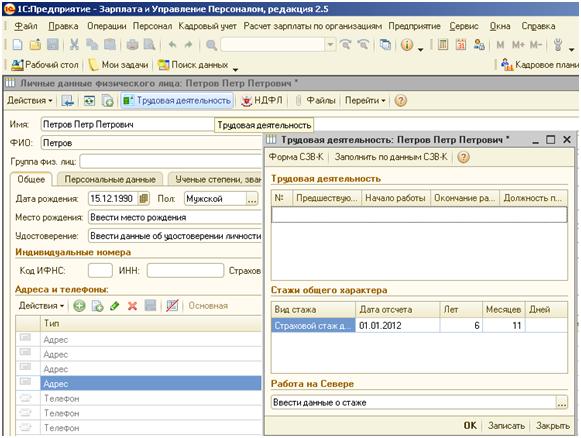Open the Кадровый учет menu

point(208,26)
